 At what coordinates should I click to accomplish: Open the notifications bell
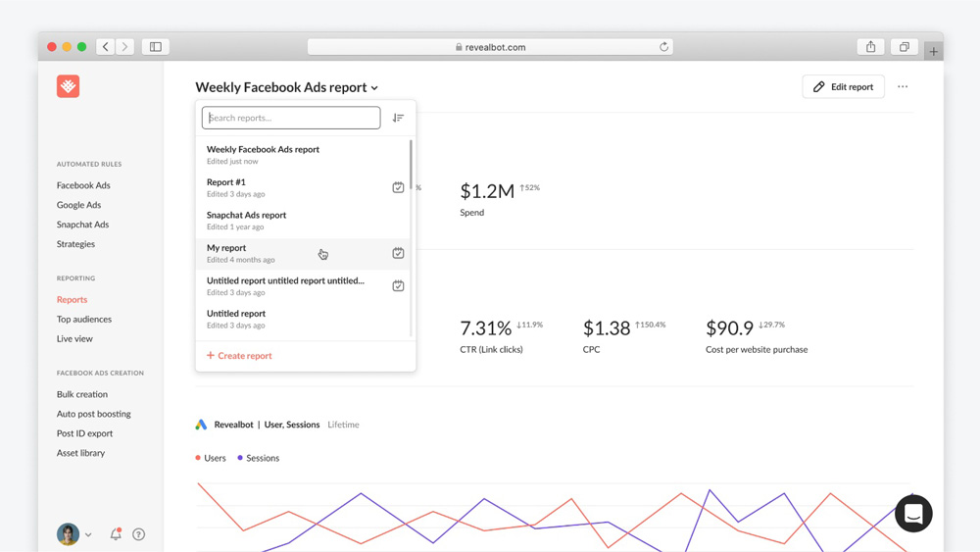coord(116,534)
